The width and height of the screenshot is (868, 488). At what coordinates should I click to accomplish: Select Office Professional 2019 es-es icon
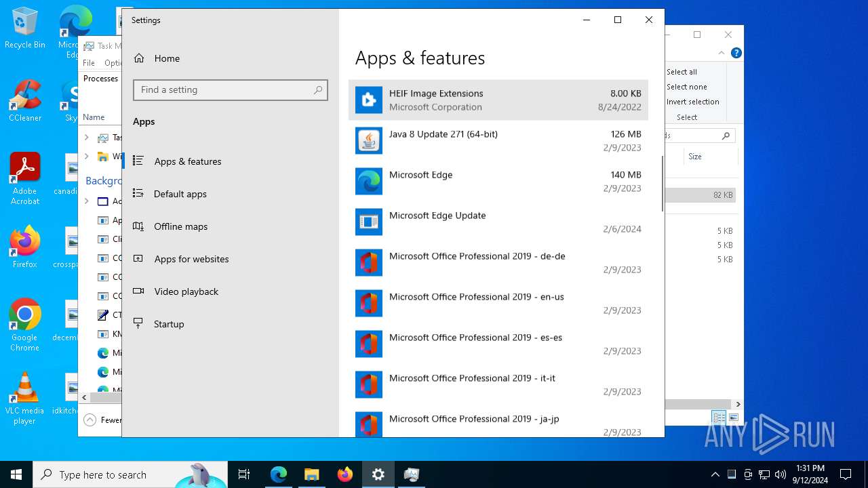[x=369, y=344]
